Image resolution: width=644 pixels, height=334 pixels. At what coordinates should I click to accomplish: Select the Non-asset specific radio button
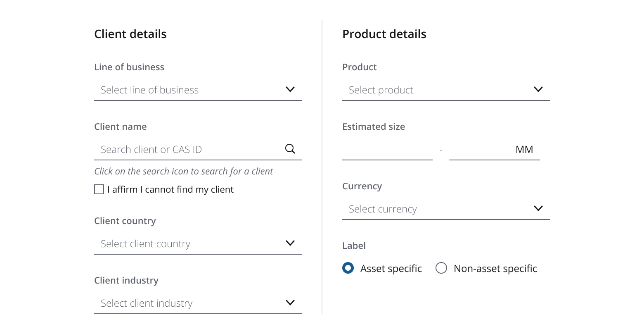[441, 268]
